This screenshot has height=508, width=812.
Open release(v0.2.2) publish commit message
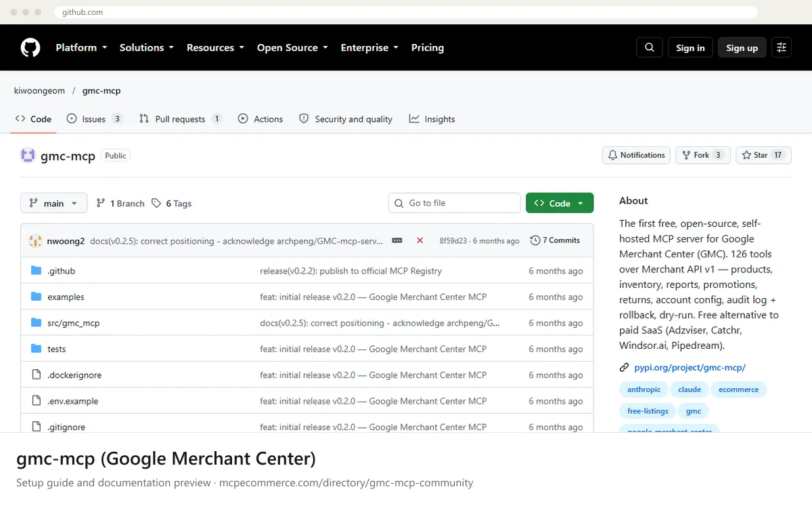[x=351, y=271]
